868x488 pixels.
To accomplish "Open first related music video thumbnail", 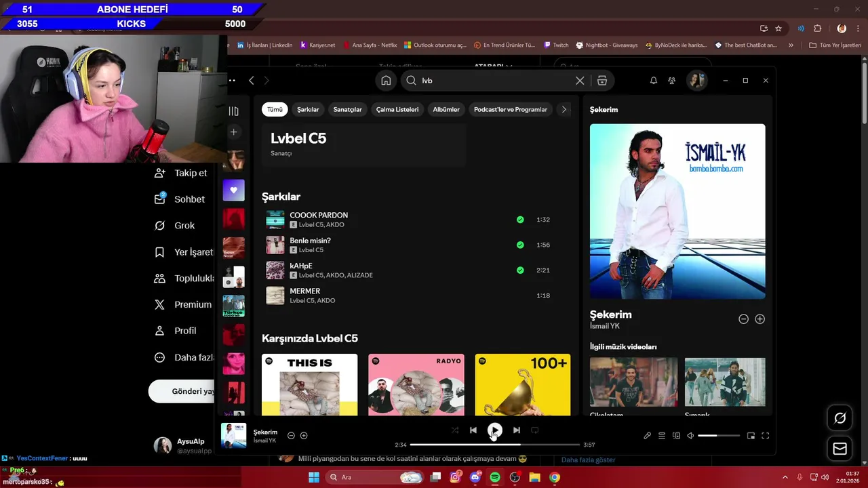I will point(633,382).
